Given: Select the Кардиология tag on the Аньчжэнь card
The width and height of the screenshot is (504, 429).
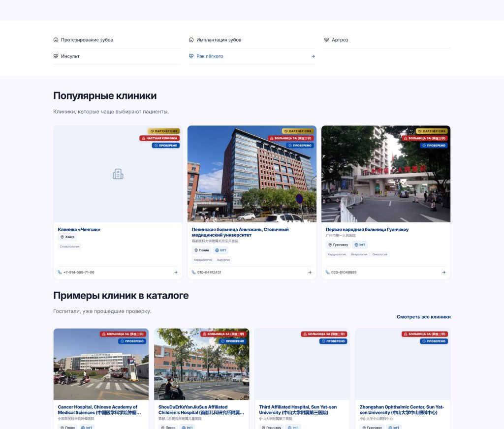Looking at the screenshot, I should [x=203, y=260].
